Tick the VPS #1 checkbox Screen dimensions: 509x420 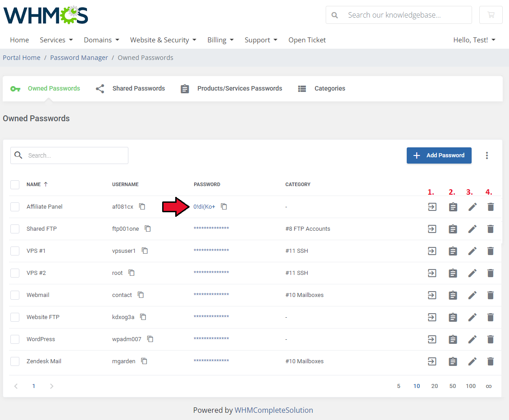(x=15, y=251)
